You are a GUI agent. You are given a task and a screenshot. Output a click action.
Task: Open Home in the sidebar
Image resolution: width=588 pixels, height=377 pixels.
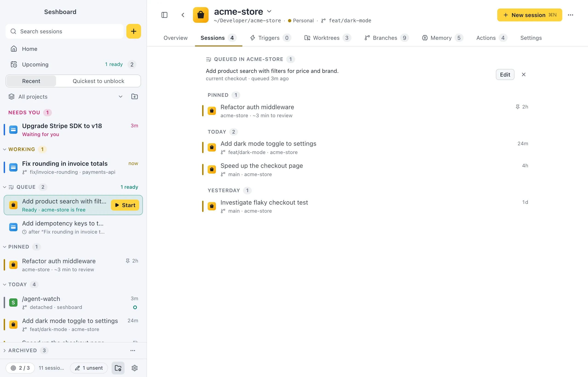point(73,49)
